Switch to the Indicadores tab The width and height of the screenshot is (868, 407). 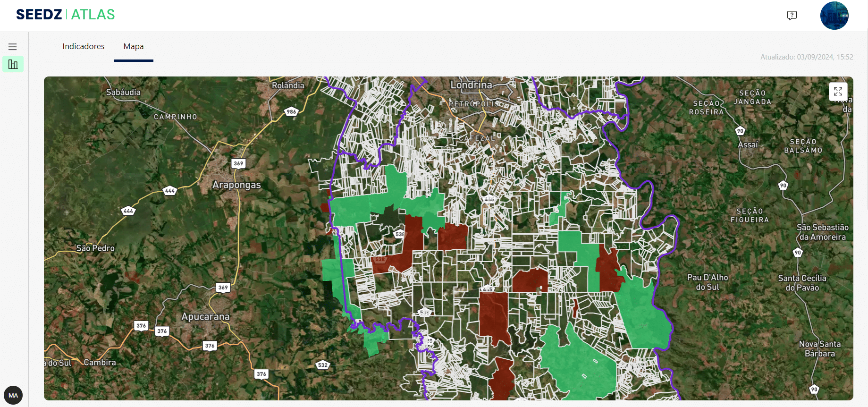point(84,46)
